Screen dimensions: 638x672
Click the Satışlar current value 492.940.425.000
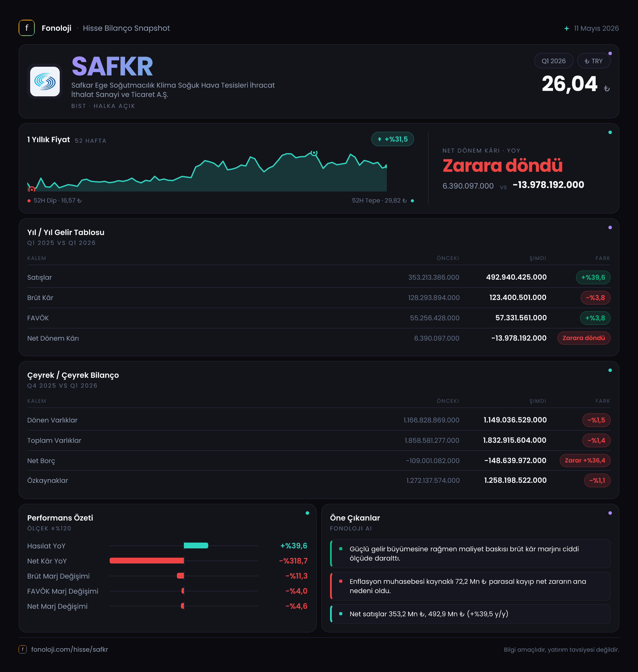pyautogui.click(x=516, y=277)
